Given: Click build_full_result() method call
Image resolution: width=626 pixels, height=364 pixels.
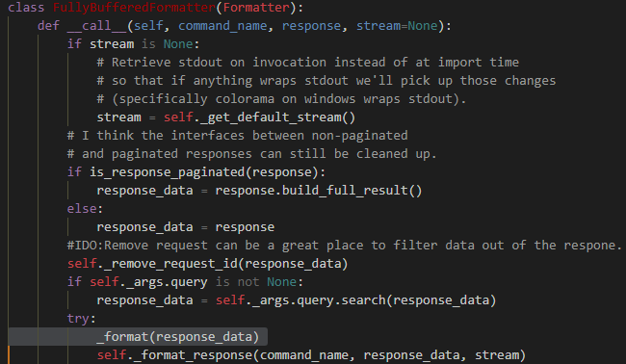Looking at the screenshot, I should pyautogui.click(x=352, y=191).
